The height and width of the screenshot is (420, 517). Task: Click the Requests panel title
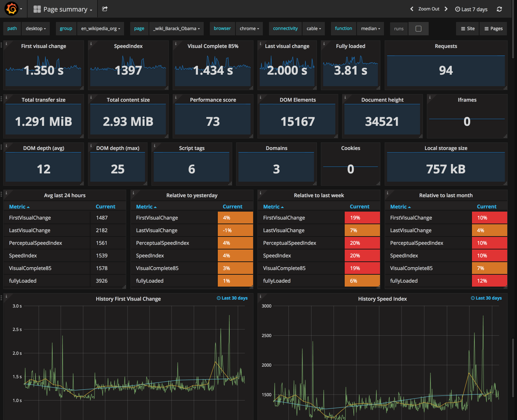[446, 46]
